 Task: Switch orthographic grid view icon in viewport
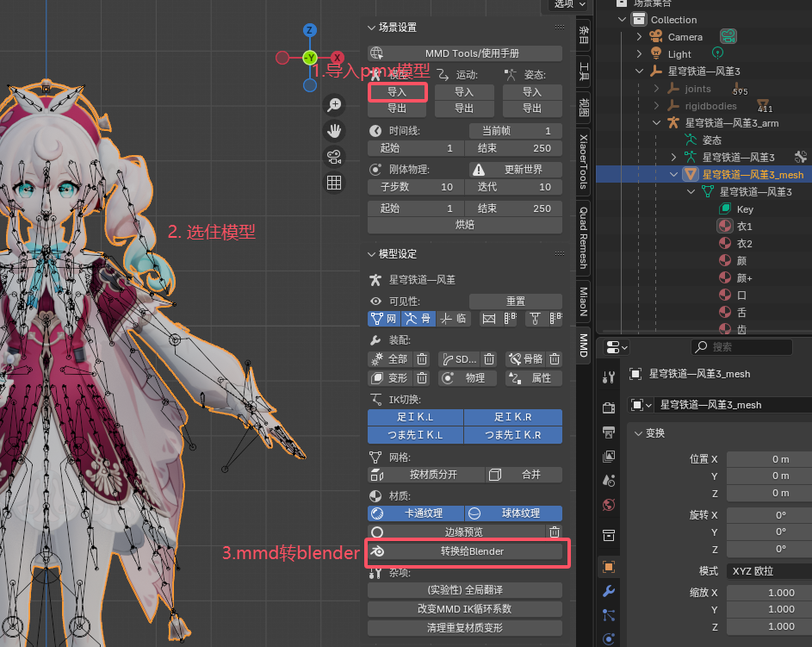point(334,183)
